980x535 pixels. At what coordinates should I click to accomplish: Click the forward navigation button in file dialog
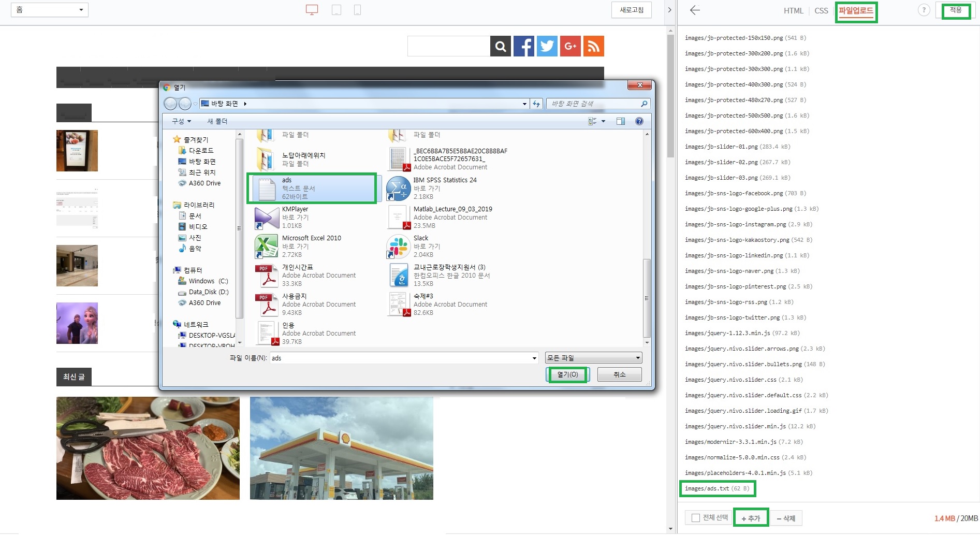[x=185, y=104]
